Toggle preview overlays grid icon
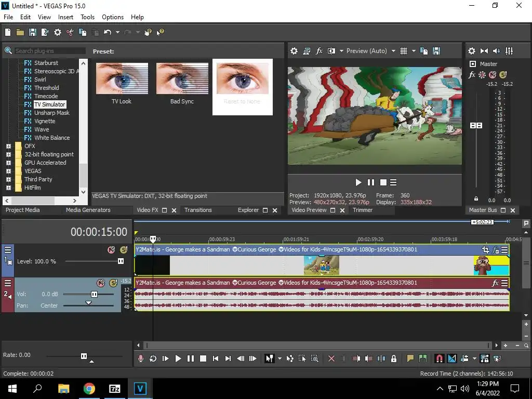Screen dimensions: 532x399 point(403,51)
